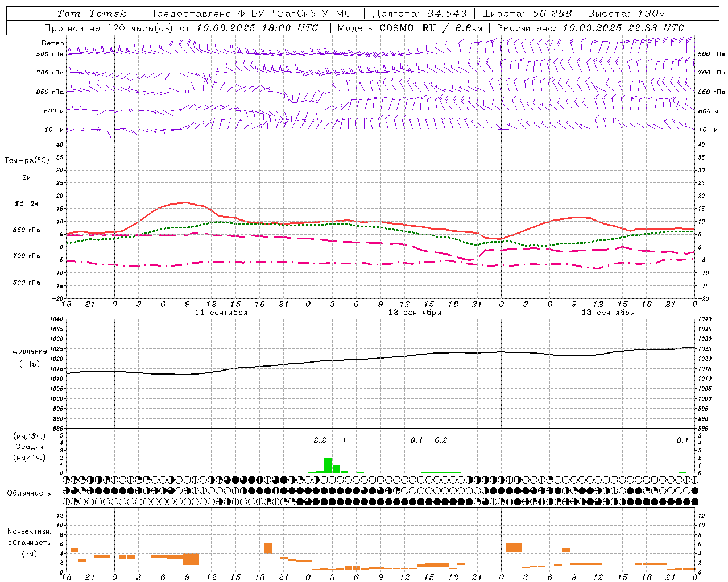The image size is (728, 582).
Task: Click the (мм/1ч.) precipitation unit label
Action: coord(30,458)
